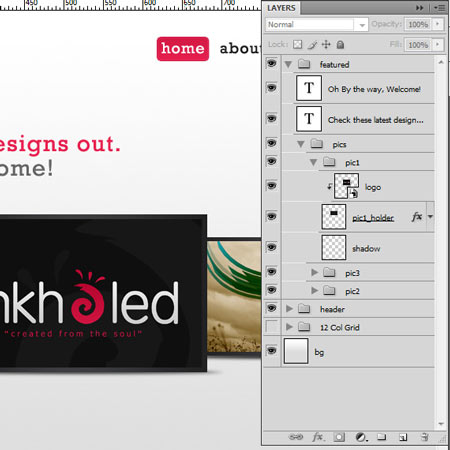450x450 pixels.
Task: Click the link layers icon at panel bottom
Action: [296, 437]
